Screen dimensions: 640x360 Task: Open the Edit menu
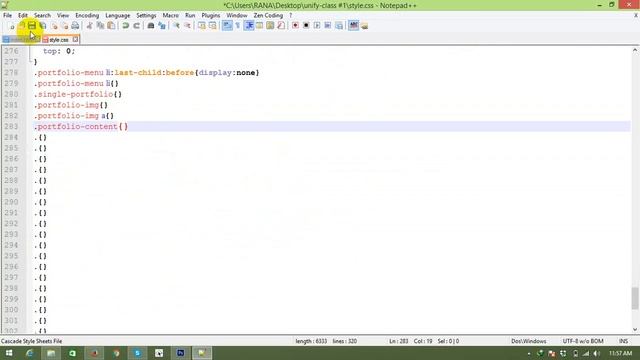click(23, 16)
